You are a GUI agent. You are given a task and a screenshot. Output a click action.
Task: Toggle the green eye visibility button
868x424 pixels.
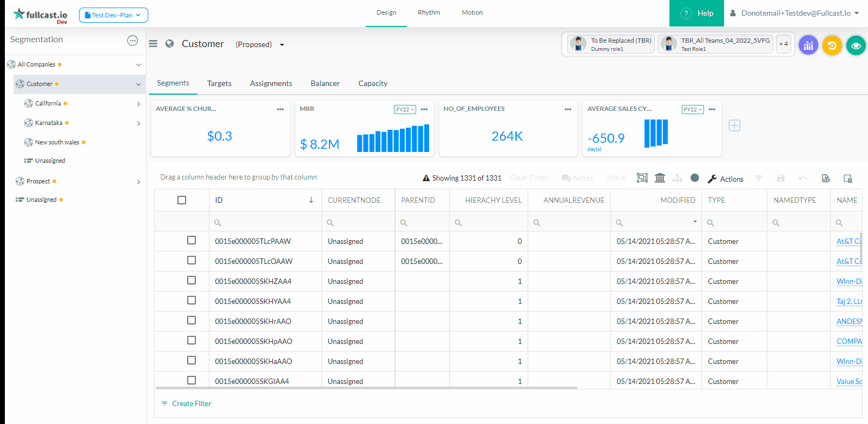click(856, 45)
